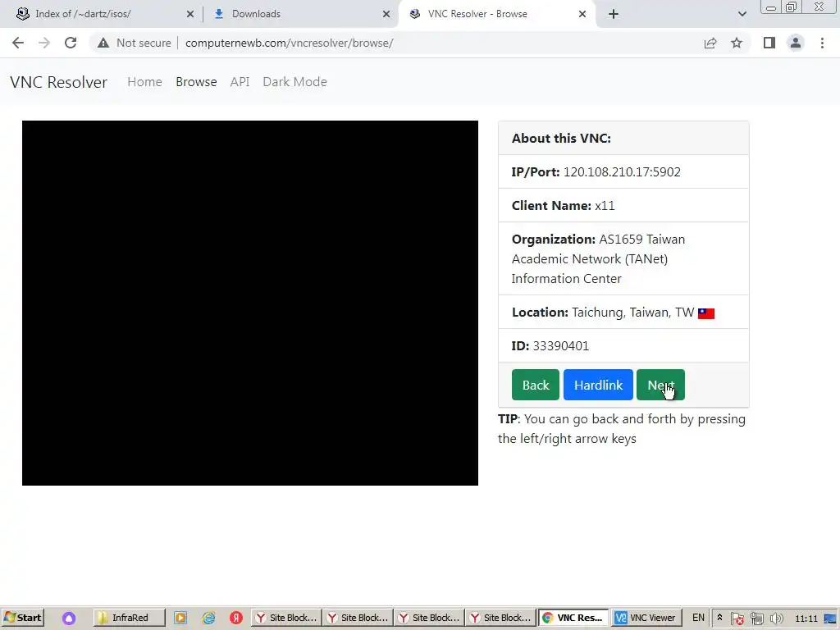The height and width of the screenshot is (630, 840).
Task: Click the Taiwan flag icon
Action: [x=706, y=313]
